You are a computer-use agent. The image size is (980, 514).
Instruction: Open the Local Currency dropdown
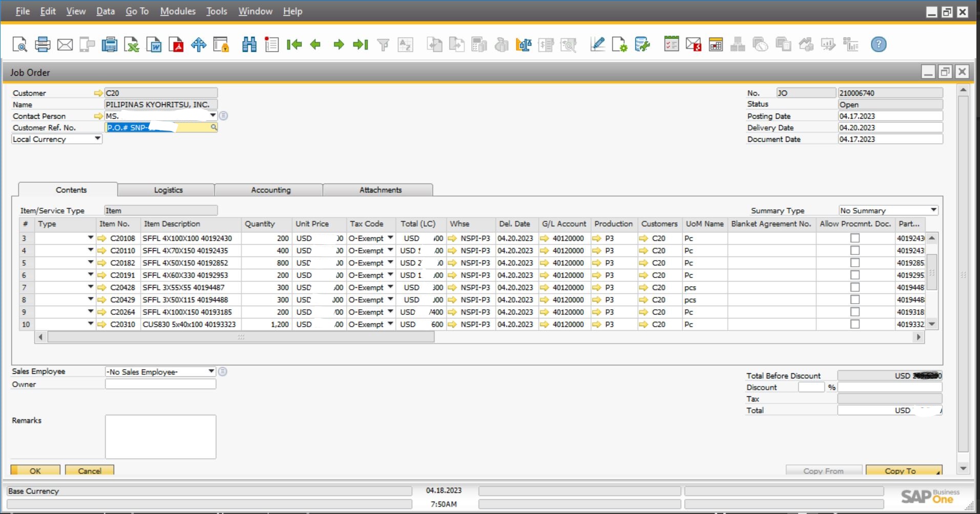tap(97, 139)
